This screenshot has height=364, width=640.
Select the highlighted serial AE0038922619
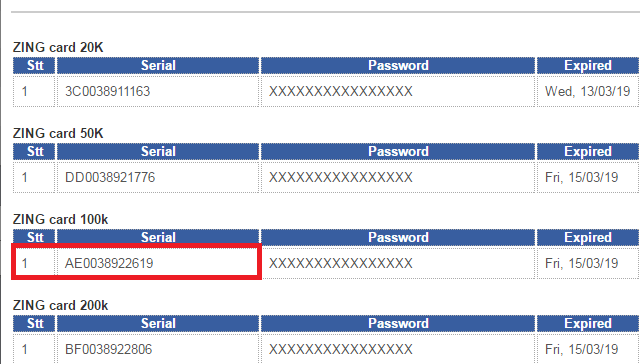[x=109, y=263]
